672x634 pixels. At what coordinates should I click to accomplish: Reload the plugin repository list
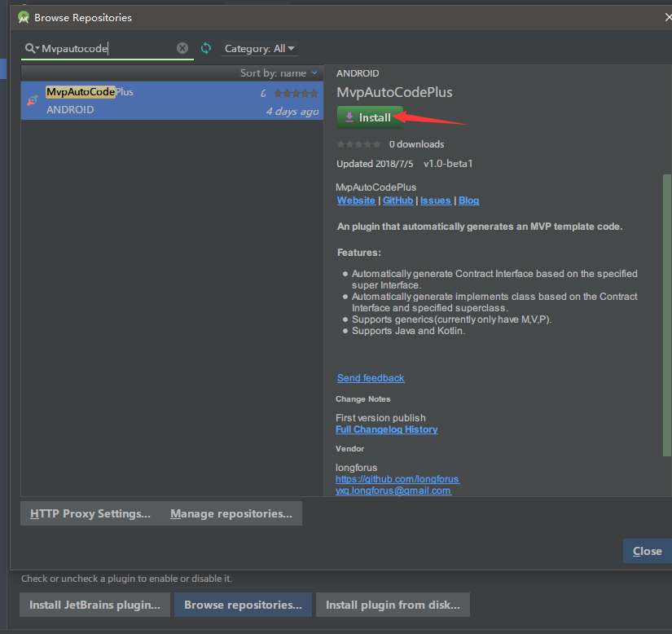[206, 48]
